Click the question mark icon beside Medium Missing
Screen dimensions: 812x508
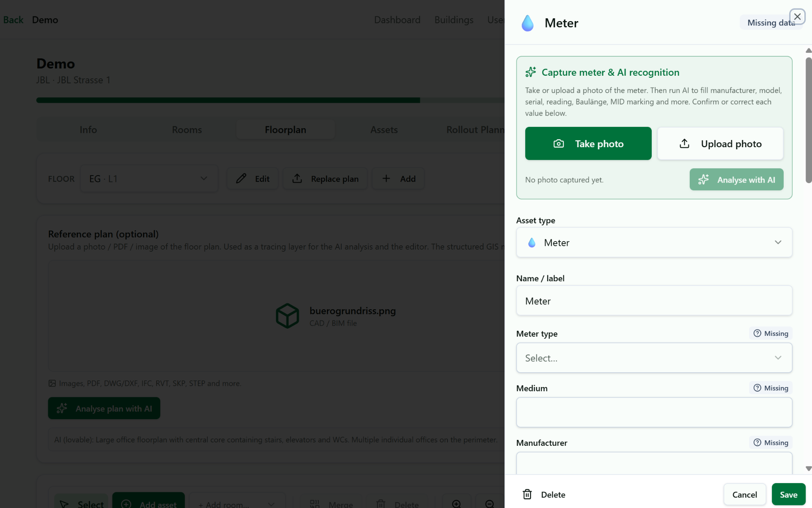(757, 388)
